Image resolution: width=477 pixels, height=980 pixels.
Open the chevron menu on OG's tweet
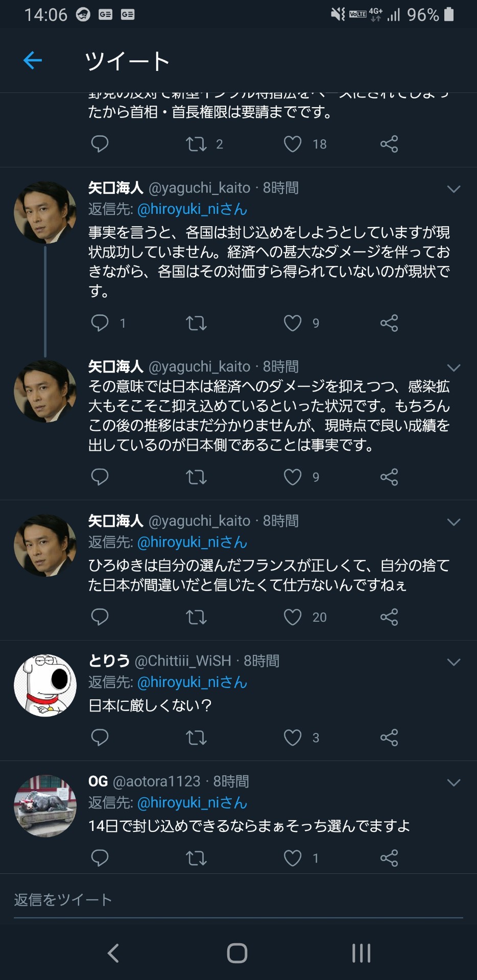coord(454,782)
